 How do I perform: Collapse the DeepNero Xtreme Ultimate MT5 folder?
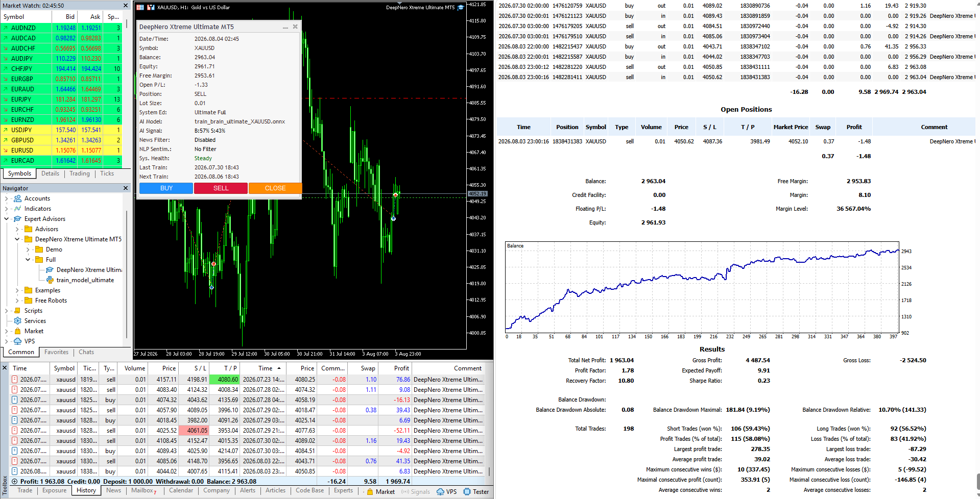[x=17, y=239]
